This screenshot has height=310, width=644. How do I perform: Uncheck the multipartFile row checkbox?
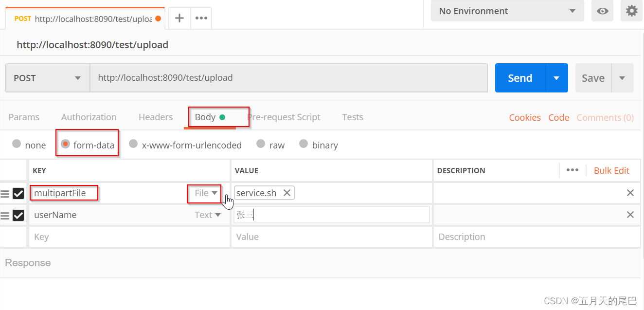click(x=18, y=193)
